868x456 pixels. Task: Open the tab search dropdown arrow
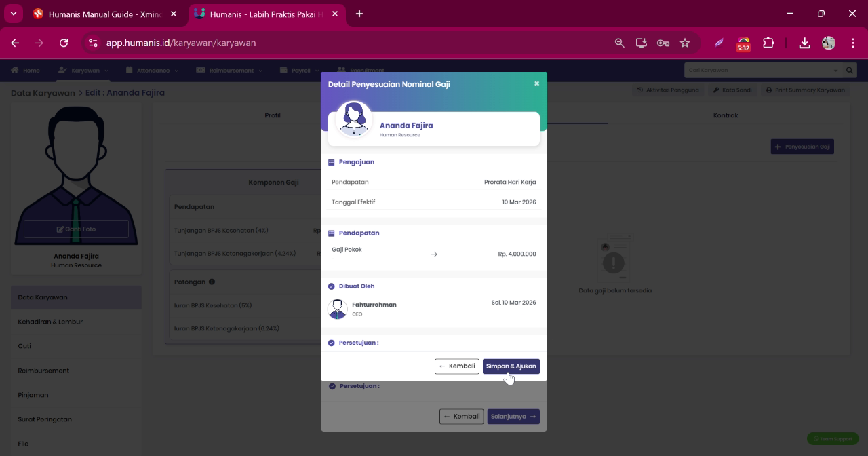pos(13,14)
